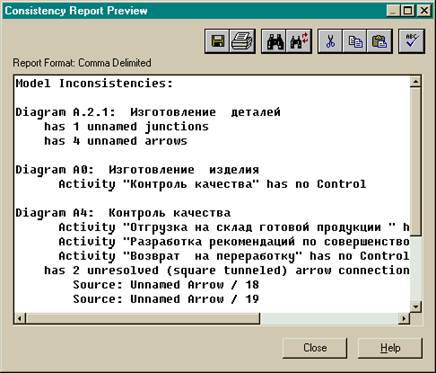Click the "Разработка рекомендаций" activity line

click(234, 242)
